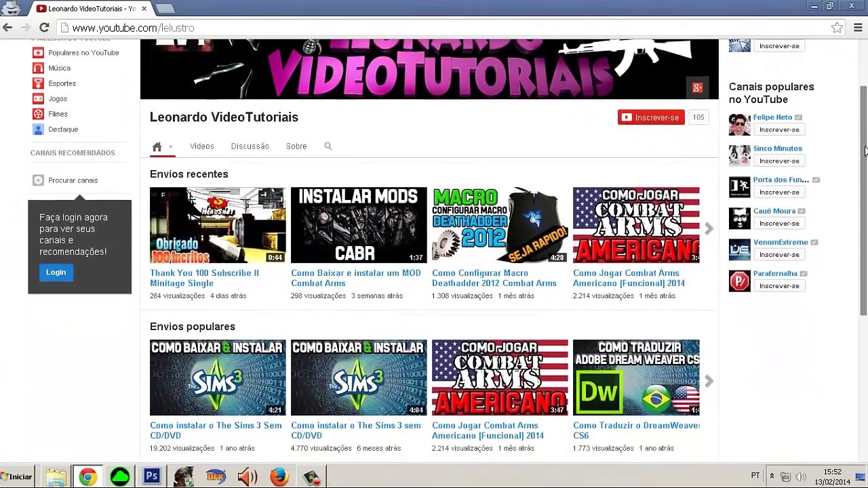Subscribe to VenomExtreme channel
The width and height of the screenshot is (868, 488).
pos(779,254)
